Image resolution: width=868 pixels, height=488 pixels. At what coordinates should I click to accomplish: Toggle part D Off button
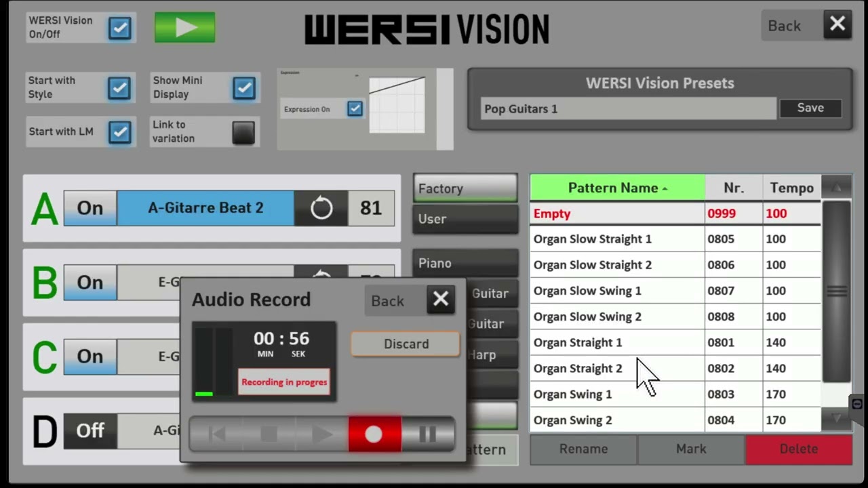(90, 430)
